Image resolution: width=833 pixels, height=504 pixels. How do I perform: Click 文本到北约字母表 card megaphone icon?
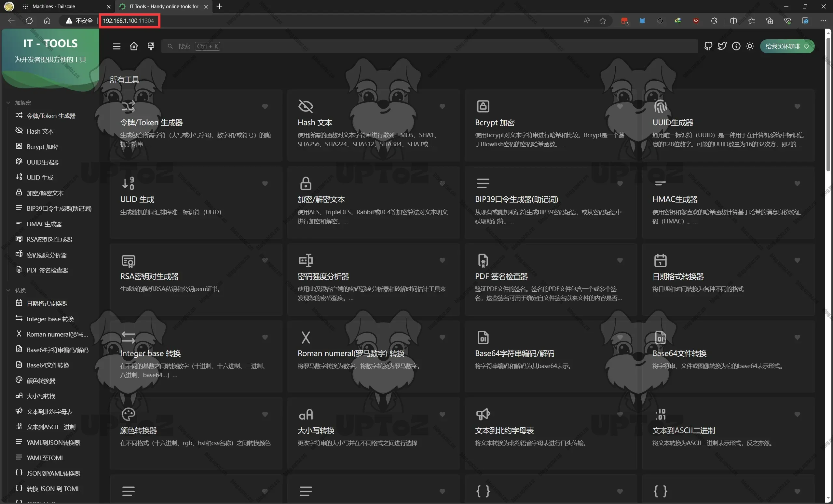click(483, 414)
